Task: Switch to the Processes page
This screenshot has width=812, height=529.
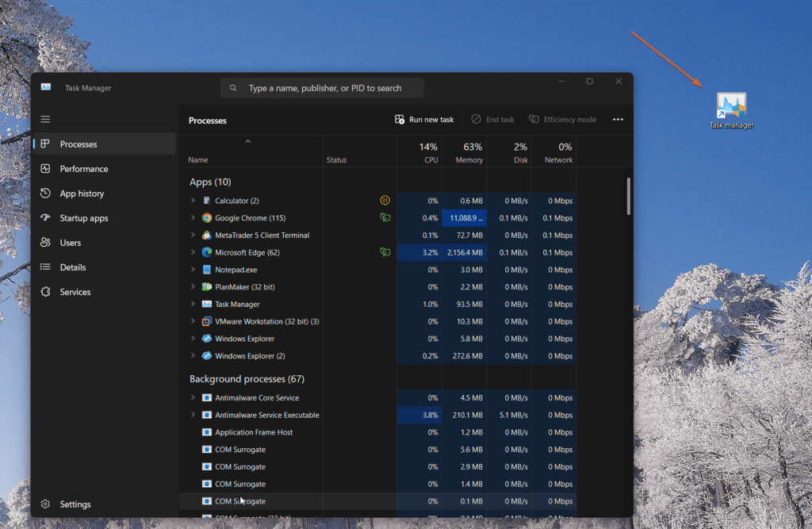Action: tap(105, 144)
